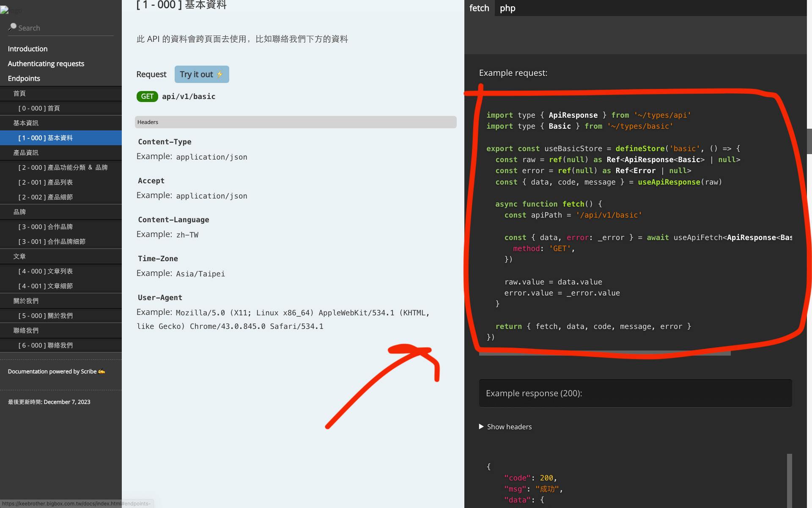Expand the Endpoints navigation item
Viewport: 812px width, 508px height.
click(x=24, y=78)
